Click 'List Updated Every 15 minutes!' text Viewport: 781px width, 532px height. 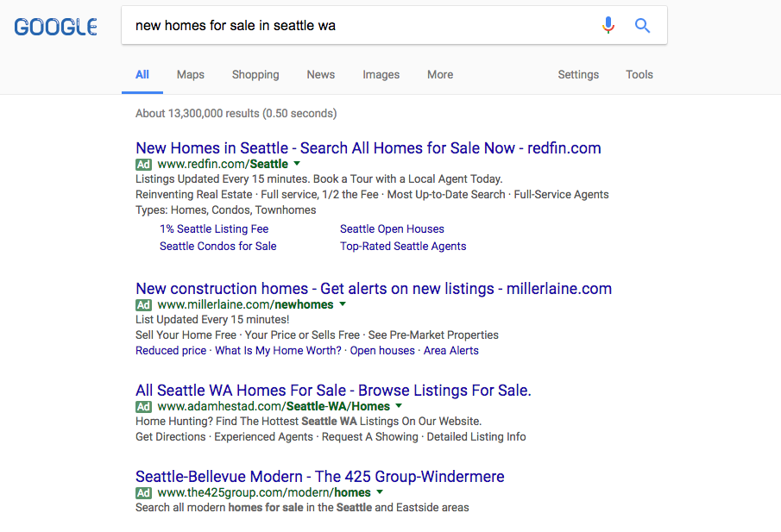[212, 320]
